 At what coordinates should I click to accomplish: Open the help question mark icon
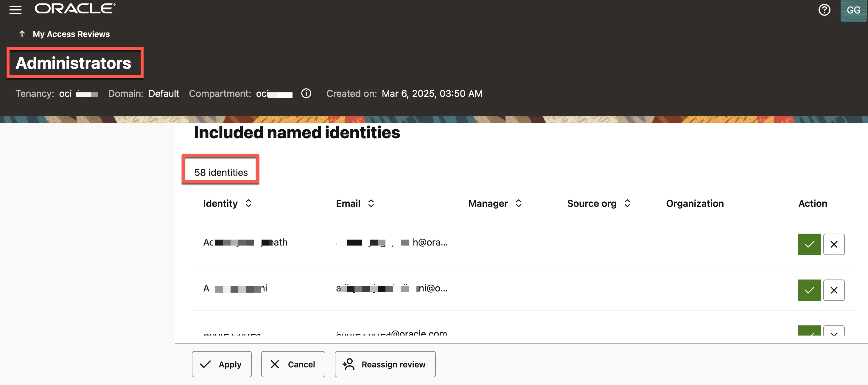(824, 10)
